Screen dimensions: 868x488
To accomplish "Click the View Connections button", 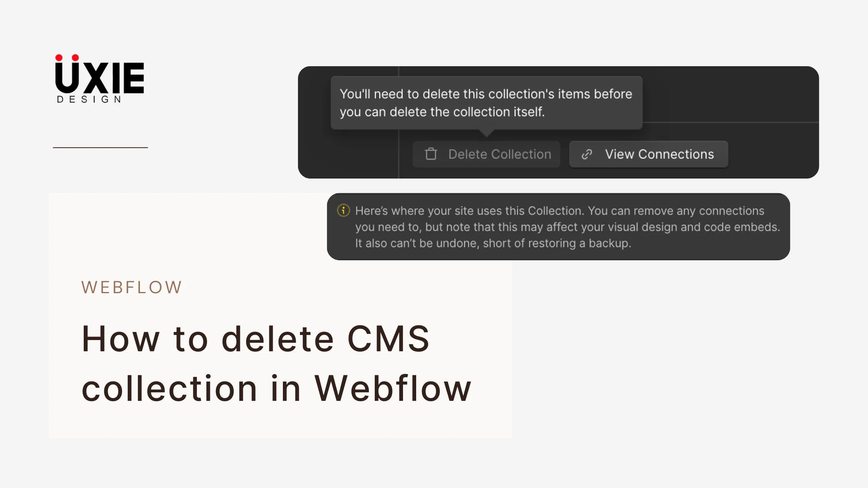I will 648,154.
